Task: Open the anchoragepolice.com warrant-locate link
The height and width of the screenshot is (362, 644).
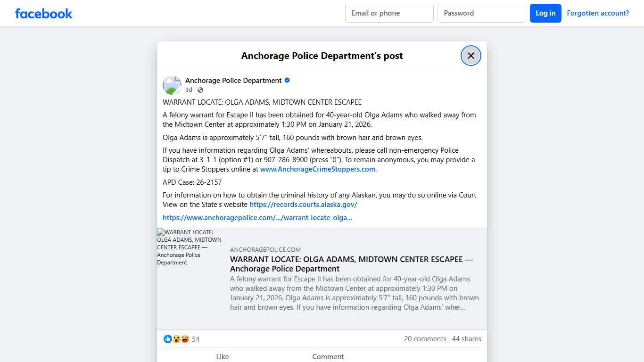Action: (257, 218)
